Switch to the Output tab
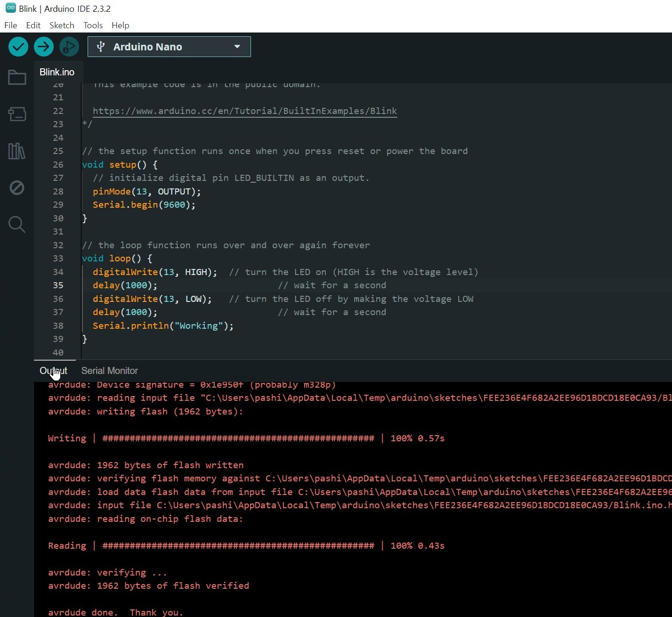Image resolution: width=672 pixels, height=617 pixels. [x=53, y=371]
